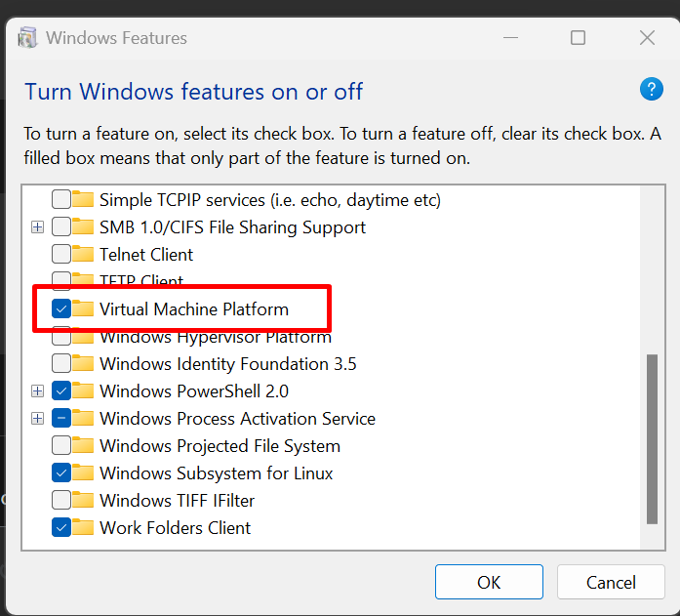
Task: Click the Windows PowerShell 2.0 folder icon
Action: coord(83,390)
